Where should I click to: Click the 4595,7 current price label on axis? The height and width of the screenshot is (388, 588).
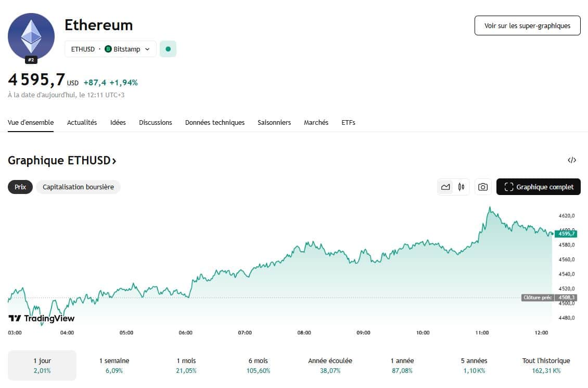point(566,234)
